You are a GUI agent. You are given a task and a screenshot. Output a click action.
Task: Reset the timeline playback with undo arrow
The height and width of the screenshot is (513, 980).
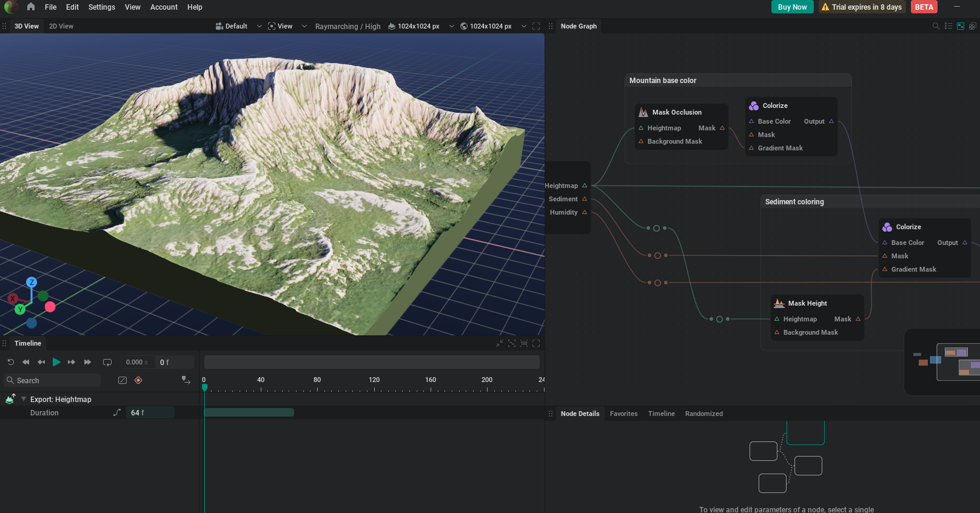point(11,362)
